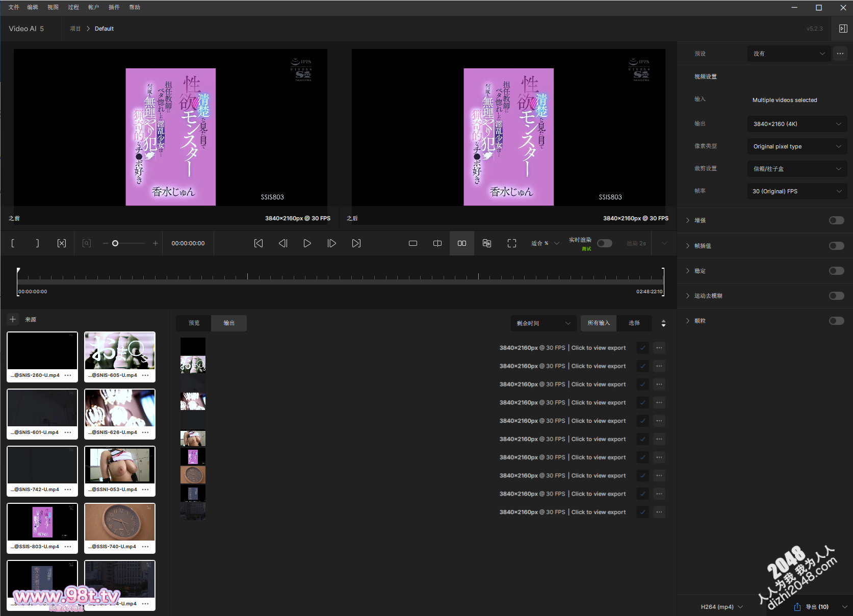The height and width of the screenshot is (616, 853).
Task: Click the timeline zoom magnifier icon
Action: click(87, 243)
